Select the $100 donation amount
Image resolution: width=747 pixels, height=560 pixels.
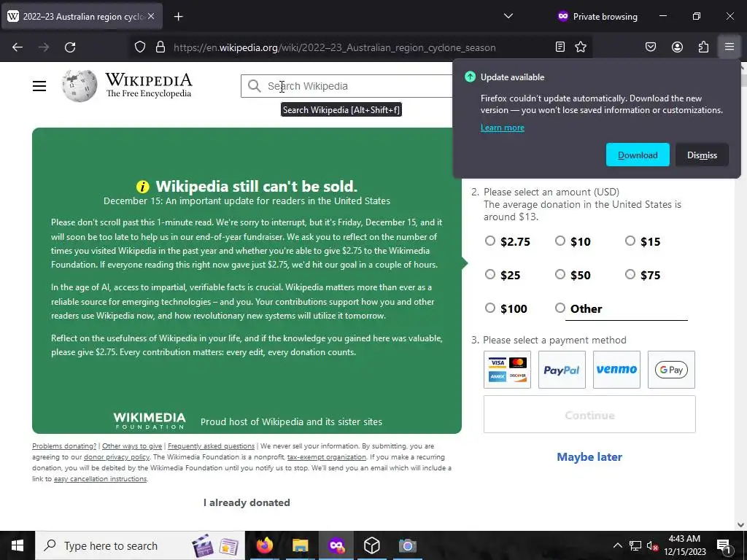(x=490, y=308)
